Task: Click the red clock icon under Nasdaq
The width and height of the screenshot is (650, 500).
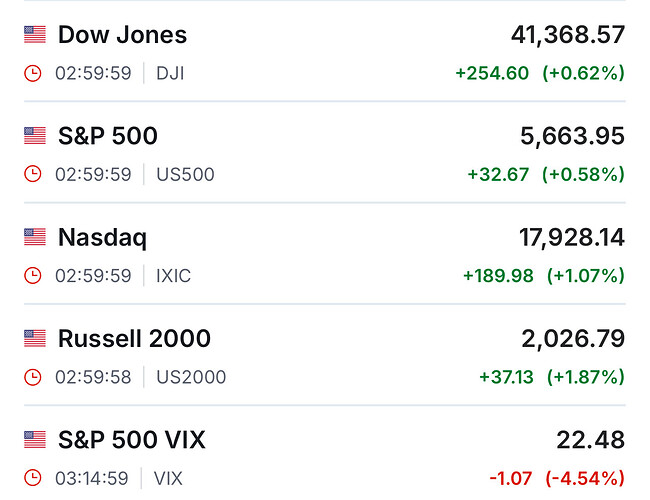Action: pos(33,275)
